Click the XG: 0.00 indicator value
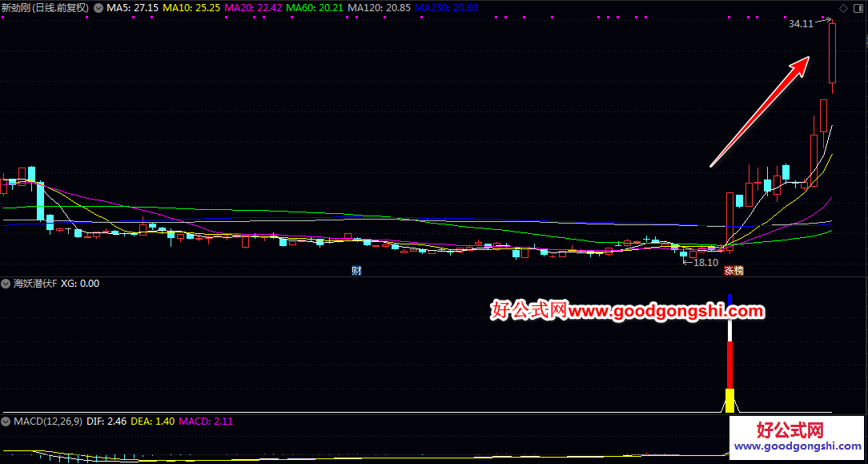Image resolution: width=868 pixels, height=464 pixels. pos(80,284)
